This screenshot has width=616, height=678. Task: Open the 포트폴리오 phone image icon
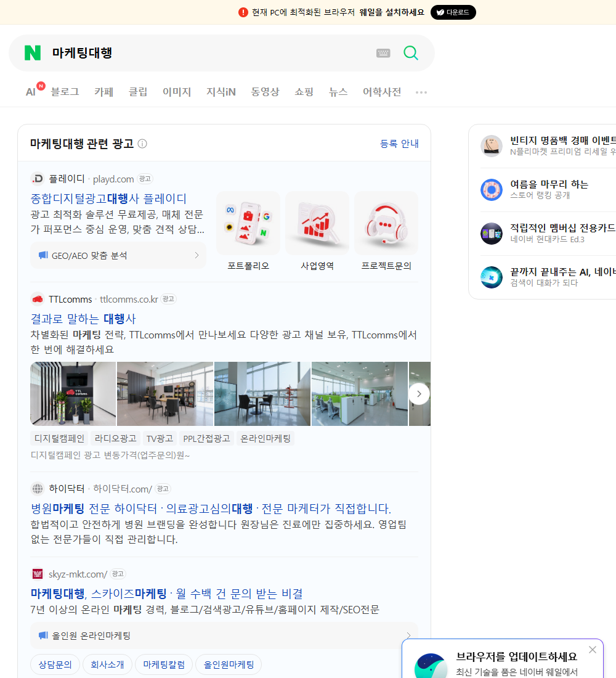248,223
